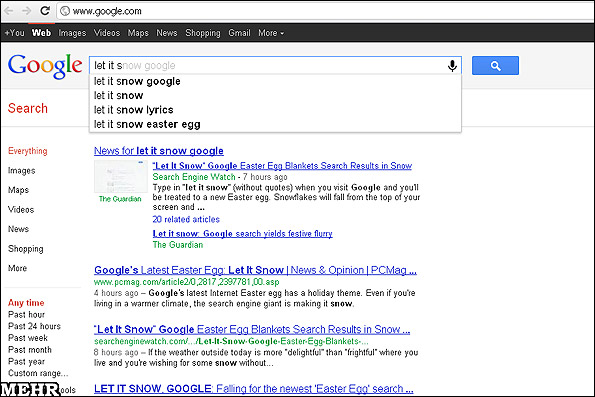
Task: Click the Google logo
Action: tap(45, 66)
